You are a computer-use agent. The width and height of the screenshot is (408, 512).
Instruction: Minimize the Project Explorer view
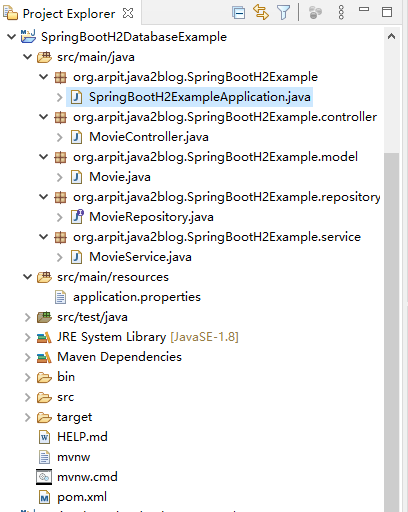364,9
